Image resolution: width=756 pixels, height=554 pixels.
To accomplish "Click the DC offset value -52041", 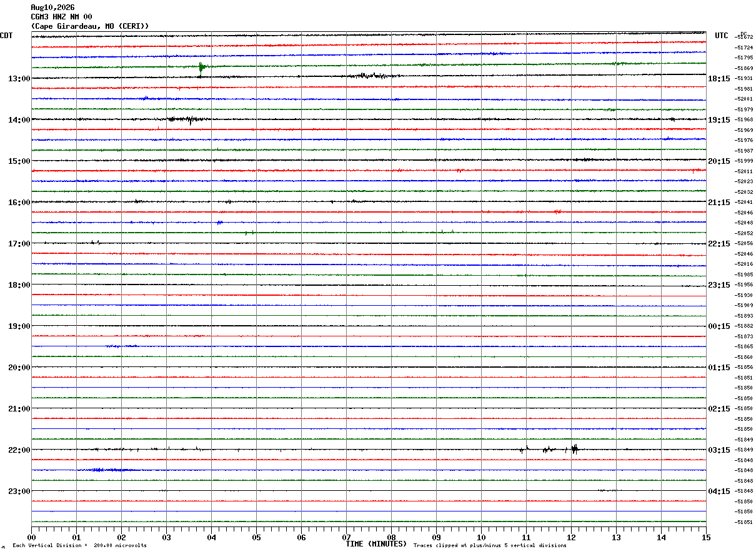I will (x=745, y=202).
